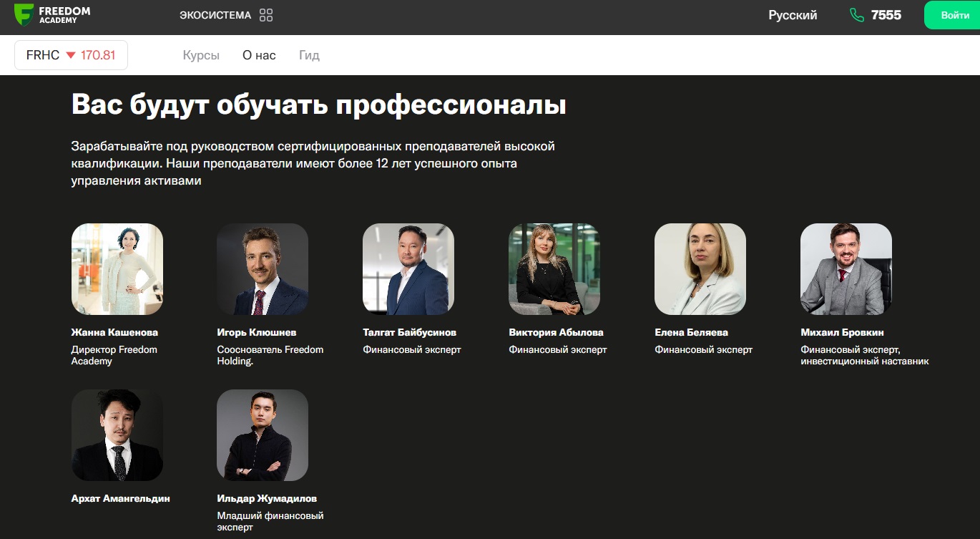The image size is (980, 539).
Task: Click the Freedom Academy logo icon
Action: coord(24,14)
